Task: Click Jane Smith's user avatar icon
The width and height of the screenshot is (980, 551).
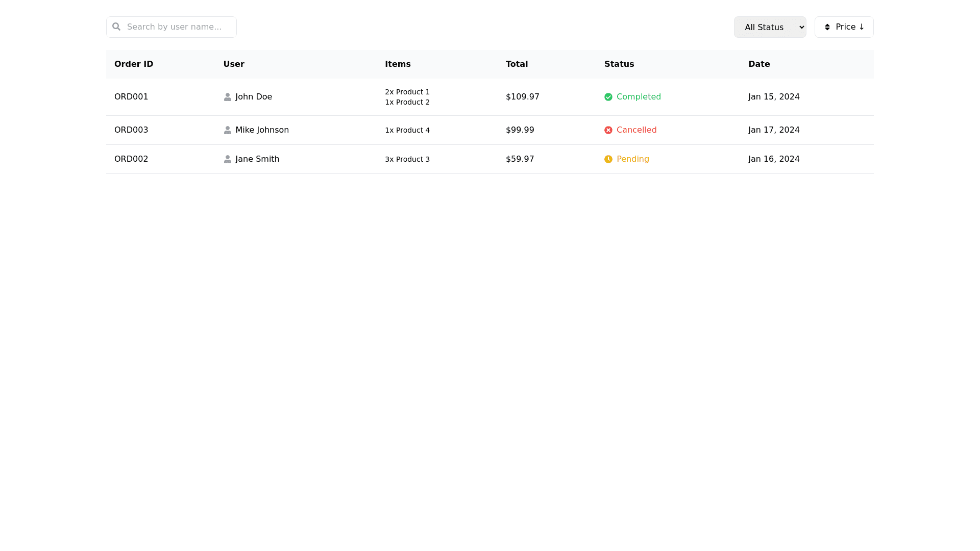Action: pyautogui.click(x=227, y=159)
